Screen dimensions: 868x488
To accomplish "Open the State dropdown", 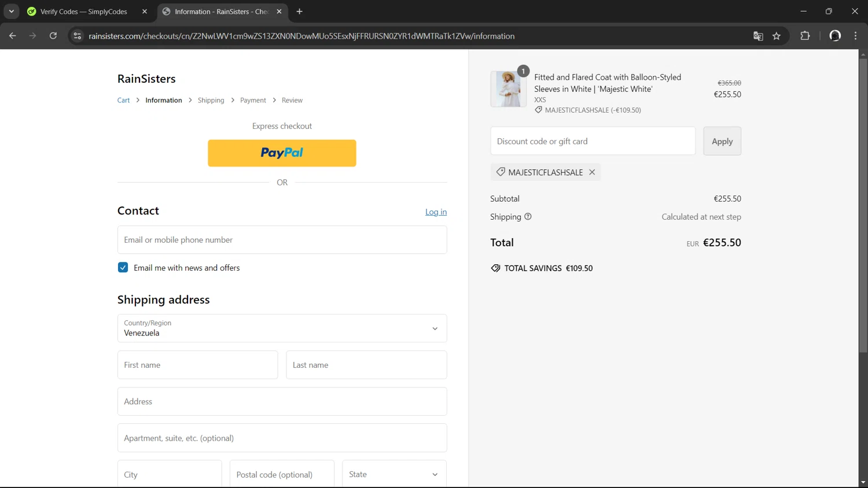I will [394, 474].
